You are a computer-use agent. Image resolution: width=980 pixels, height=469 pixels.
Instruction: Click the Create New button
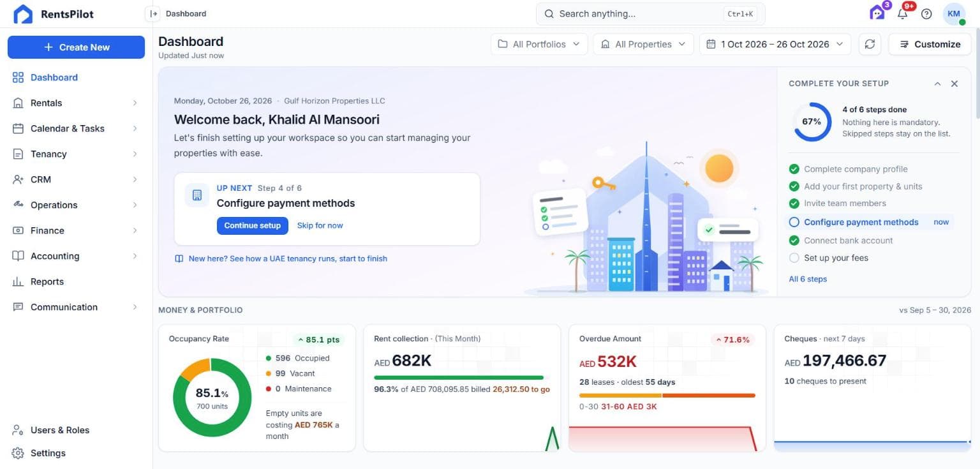point(77,47)
